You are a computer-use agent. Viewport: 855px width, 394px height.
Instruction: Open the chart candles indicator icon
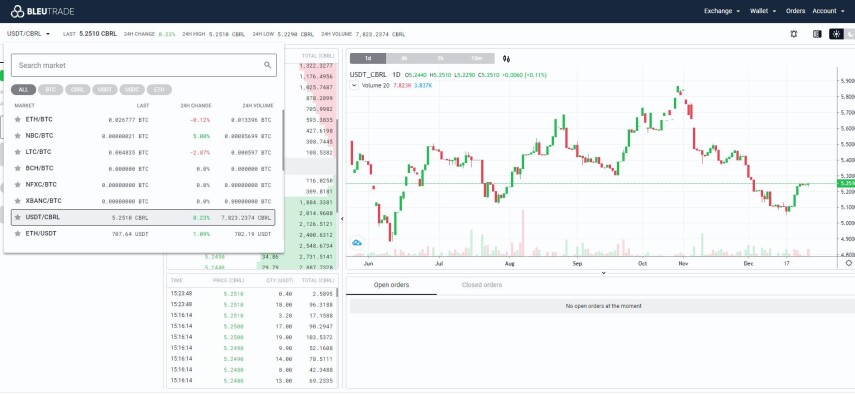click(507, 59)
